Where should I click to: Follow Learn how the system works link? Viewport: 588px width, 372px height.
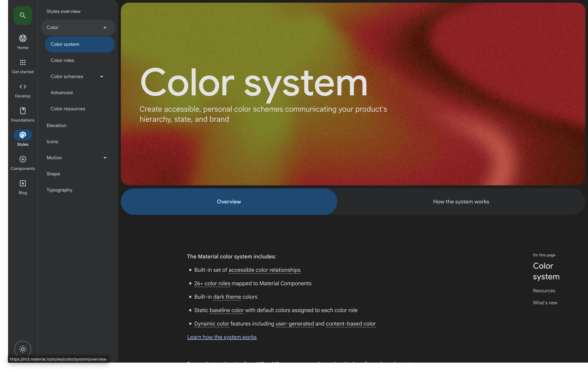(x=222, y=337)
